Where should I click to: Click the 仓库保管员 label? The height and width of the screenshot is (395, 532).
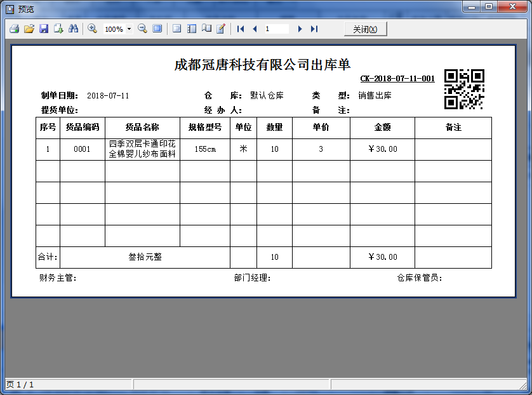click(x=420, y=278)
